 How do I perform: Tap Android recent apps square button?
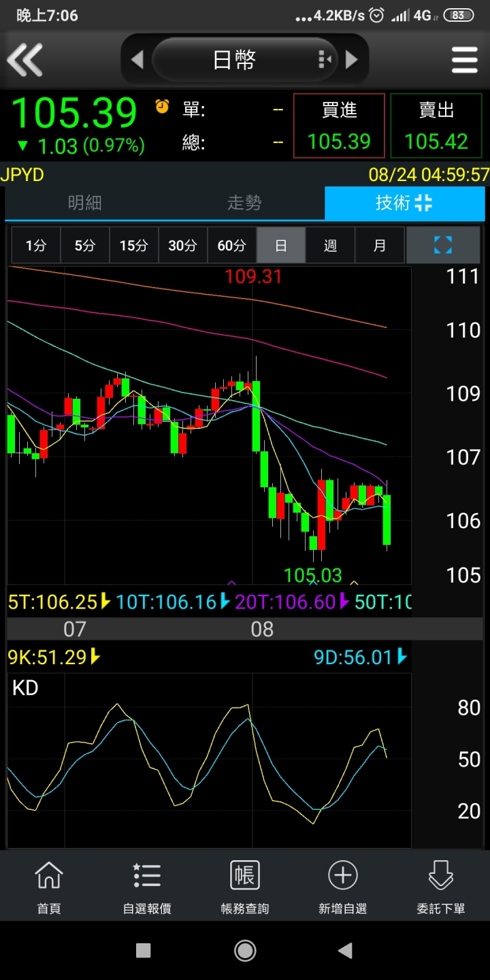pyautogui.click(x=143, y=950)
